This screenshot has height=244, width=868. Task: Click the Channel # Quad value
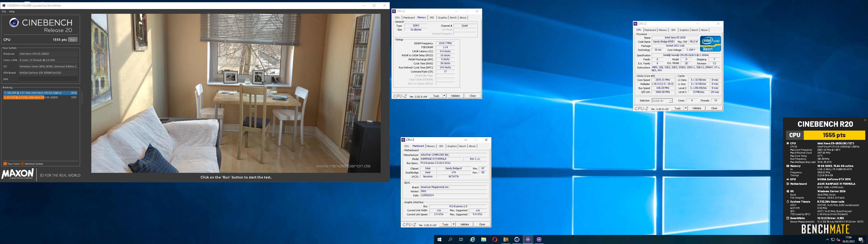[465, 26]
